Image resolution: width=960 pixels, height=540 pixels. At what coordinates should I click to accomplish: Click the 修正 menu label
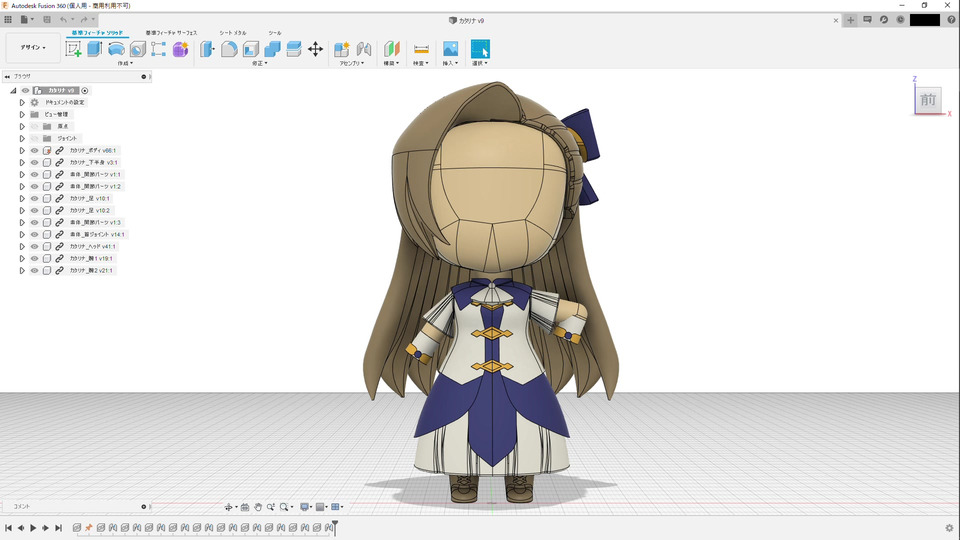click(x=258, y=64)
